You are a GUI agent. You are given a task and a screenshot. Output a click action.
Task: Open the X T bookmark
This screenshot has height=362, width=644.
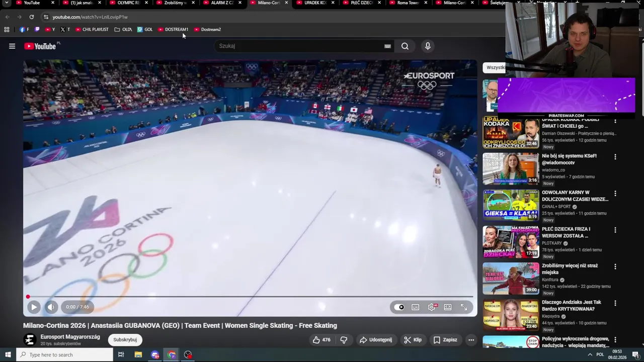tap(65, 30)
